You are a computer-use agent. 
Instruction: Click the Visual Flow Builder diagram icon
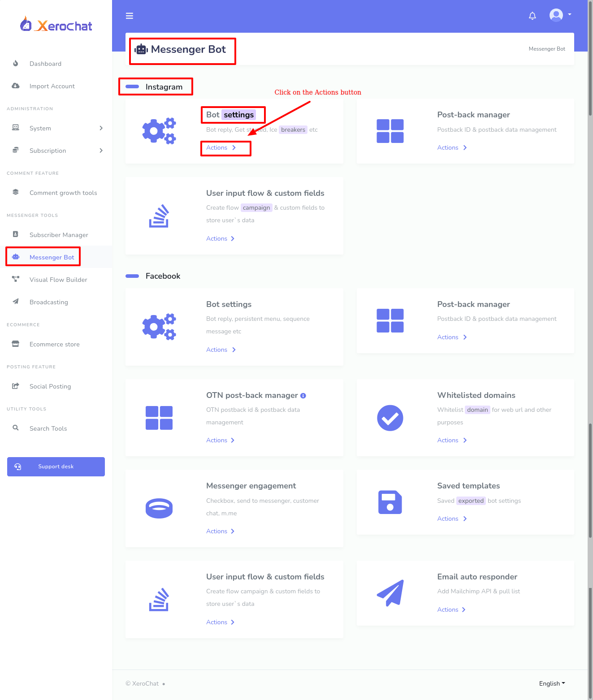pos(16,279)
